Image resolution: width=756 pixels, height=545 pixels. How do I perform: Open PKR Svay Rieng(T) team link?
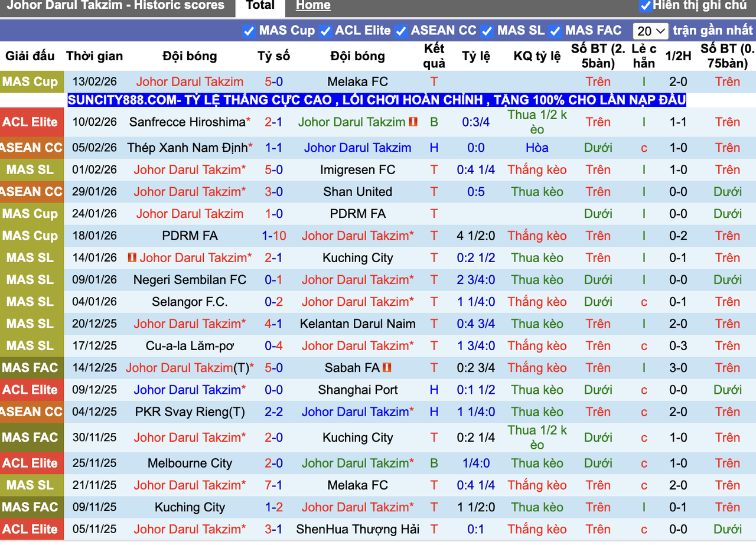(x=190, y=412)
